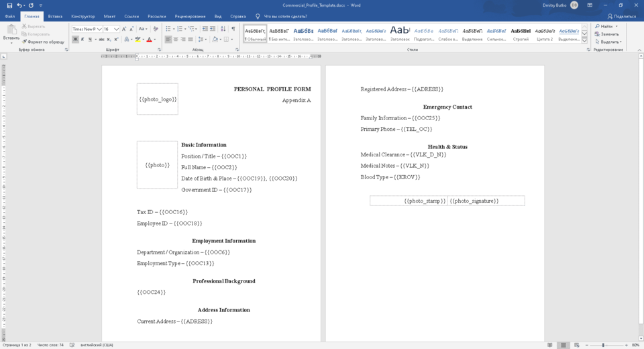
Task: Click the Redo icon in title bar
Action: 31,5
